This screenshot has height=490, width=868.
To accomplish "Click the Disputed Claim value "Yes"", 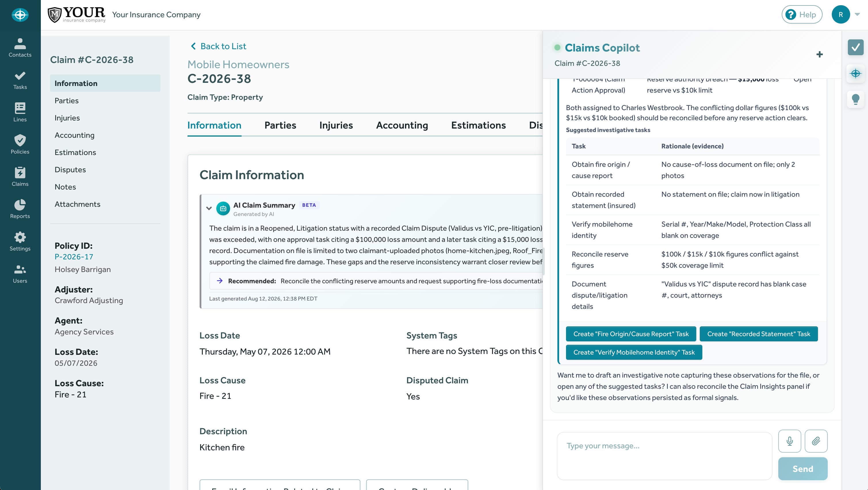I will (413, 396).
